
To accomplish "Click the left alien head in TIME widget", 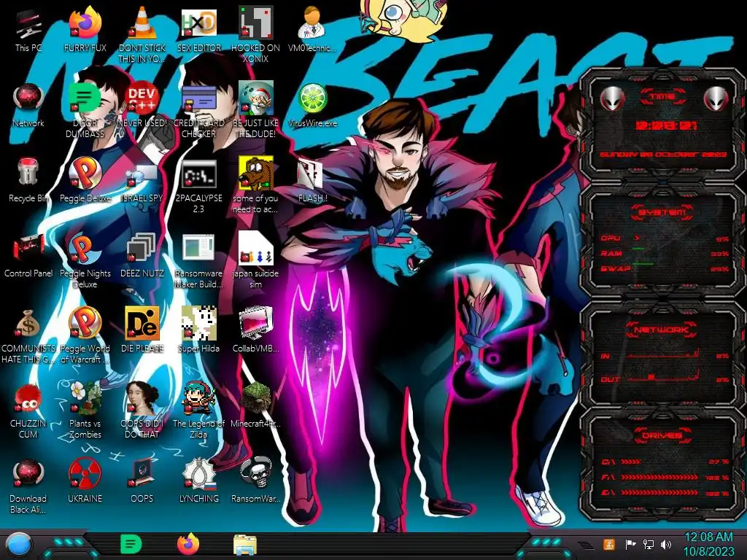I will pyautogui.click(x=612, y=98).
